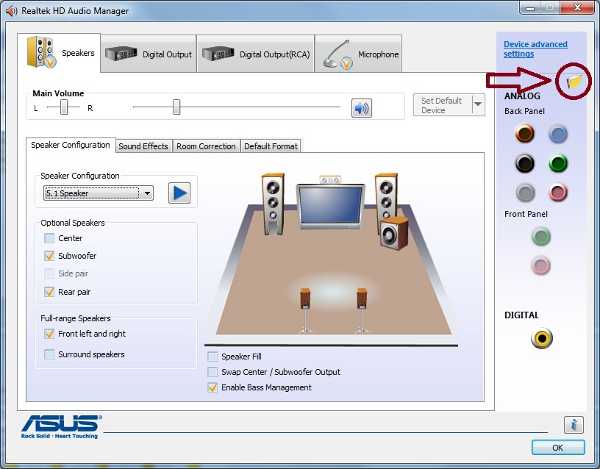
Task: Enable Surround speakers full-range checkbox
Action: 49,354
